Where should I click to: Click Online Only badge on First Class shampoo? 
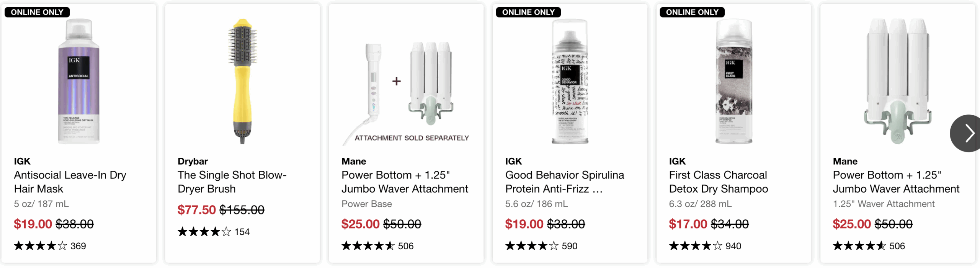[692, 12]
